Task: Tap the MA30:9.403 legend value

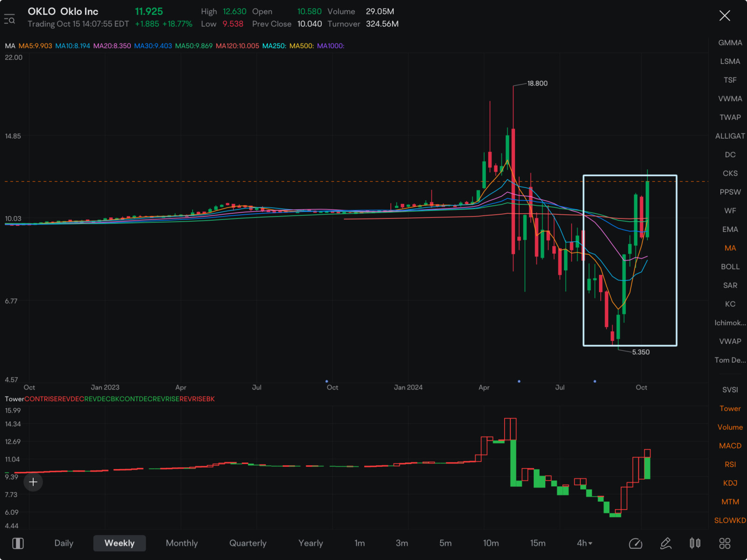Action: [153, 46]
